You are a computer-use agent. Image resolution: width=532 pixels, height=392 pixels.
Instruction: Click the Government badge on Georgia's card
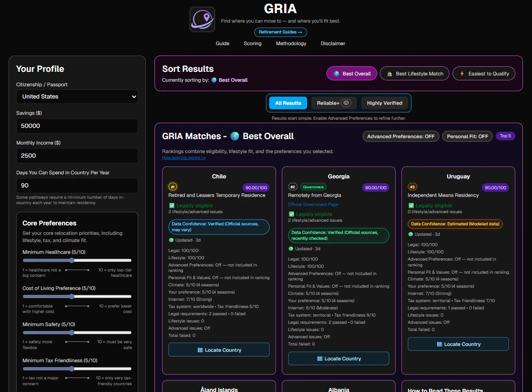[314, 187]
